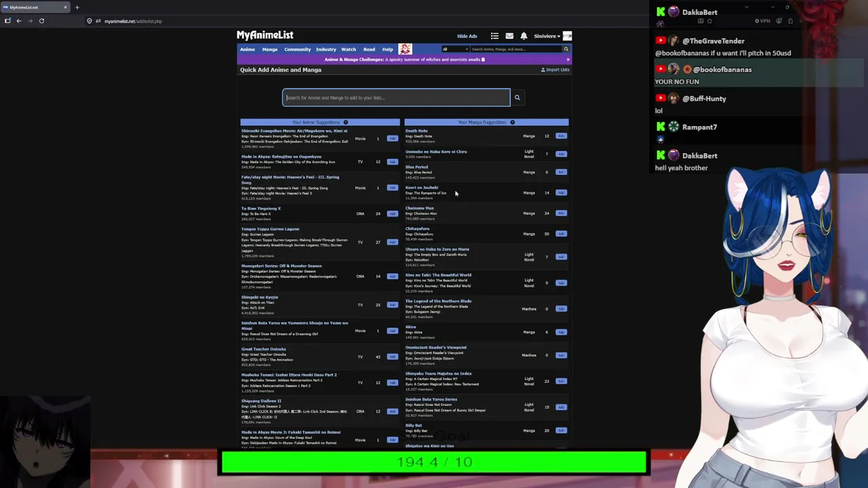Screen dimensions: 868x488
Task: Open the Anime menu
Action: point(248,49)
